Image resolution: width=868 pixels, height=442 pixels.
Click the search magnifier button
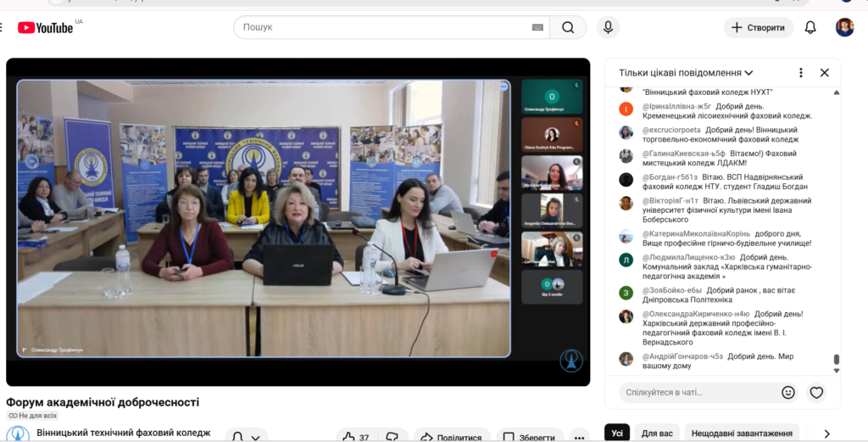click(567, 27)
